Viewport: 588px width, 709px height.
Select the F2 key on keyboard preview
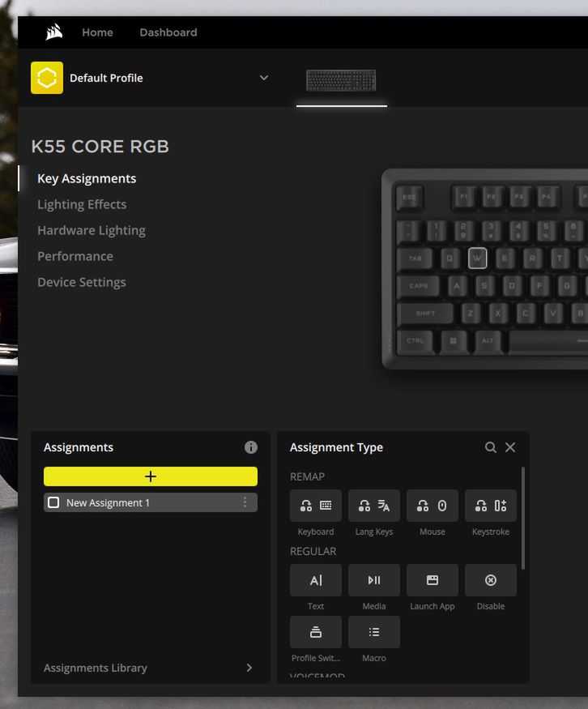(x=492, y=197)
